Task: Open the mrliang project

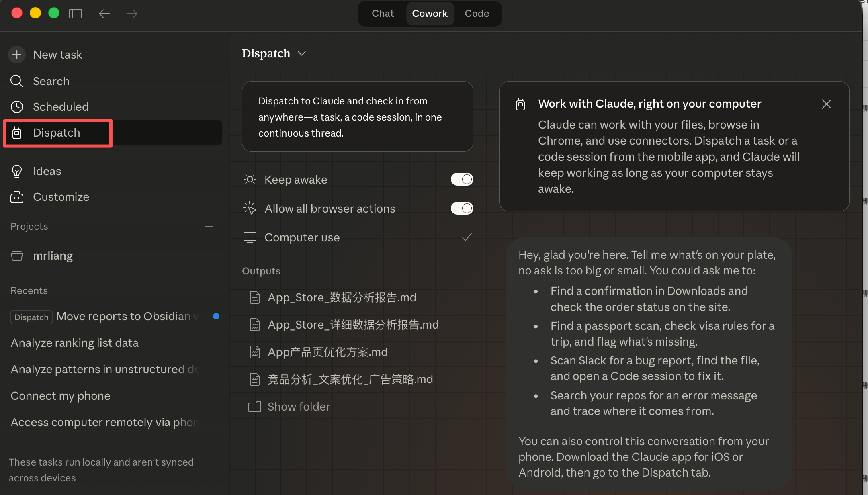Action: point(53,256)
